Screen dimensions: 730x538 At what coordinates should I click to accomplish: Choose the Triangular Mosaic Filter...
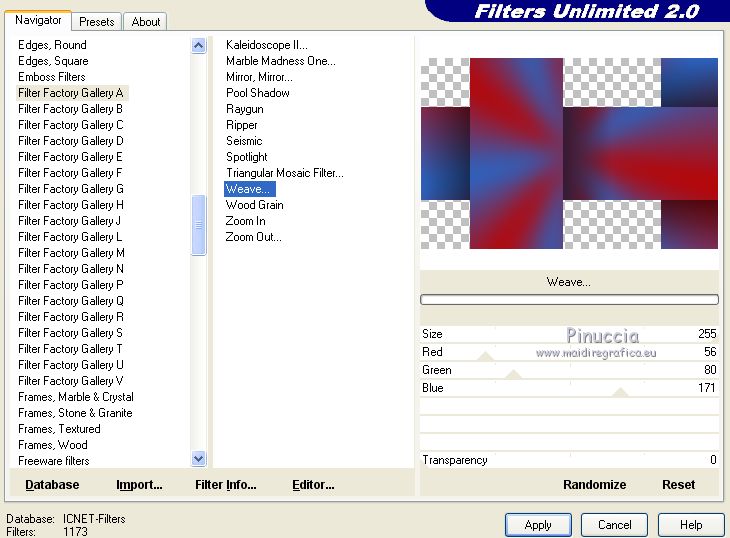[x=285, y=173]
